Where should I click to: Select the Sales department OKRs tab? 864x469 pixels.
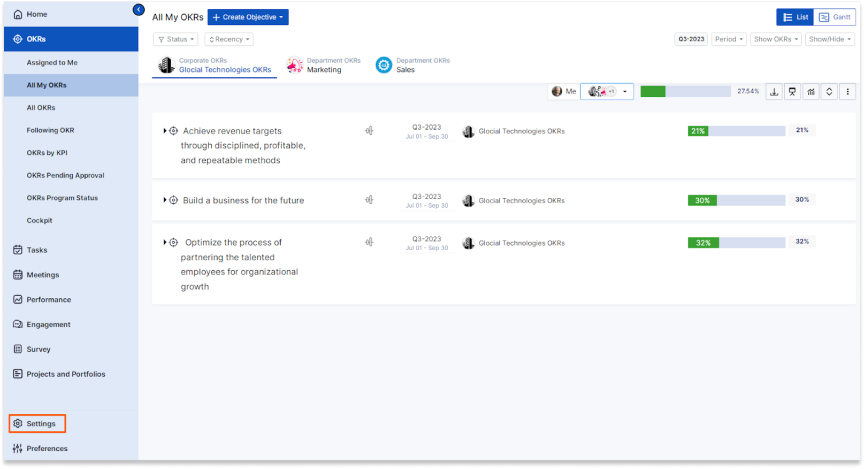point(413,66)
